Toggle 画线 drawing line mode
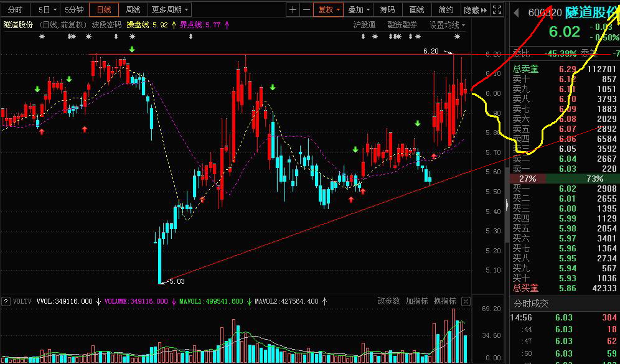 click(417, 10)
